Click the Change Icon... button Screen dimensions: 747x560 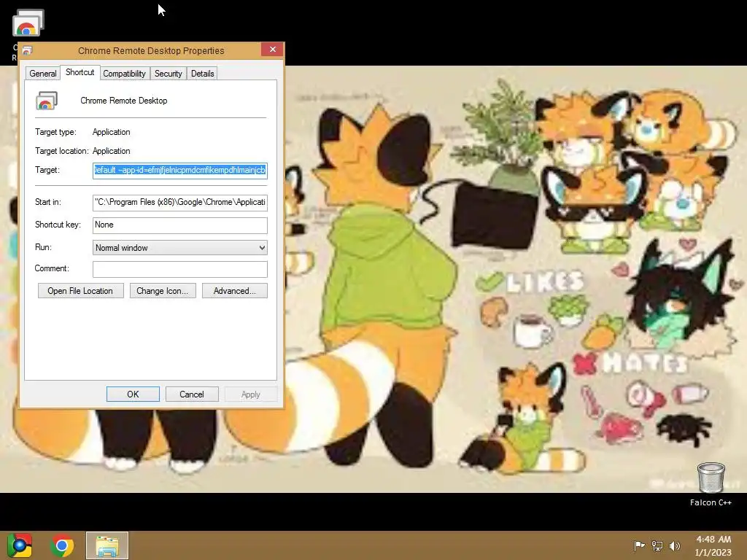pos(163,291)
